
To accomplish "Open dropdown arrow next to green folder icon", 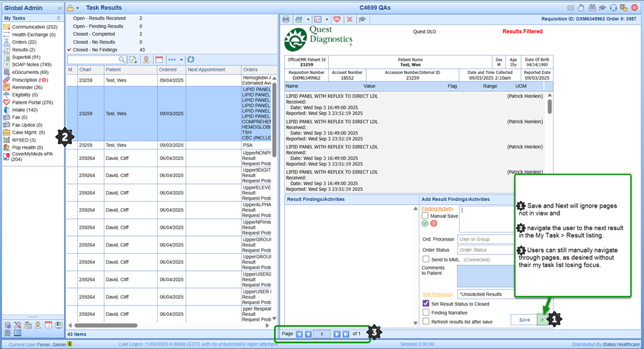I will pyautogui.click(x=308, y=19).
